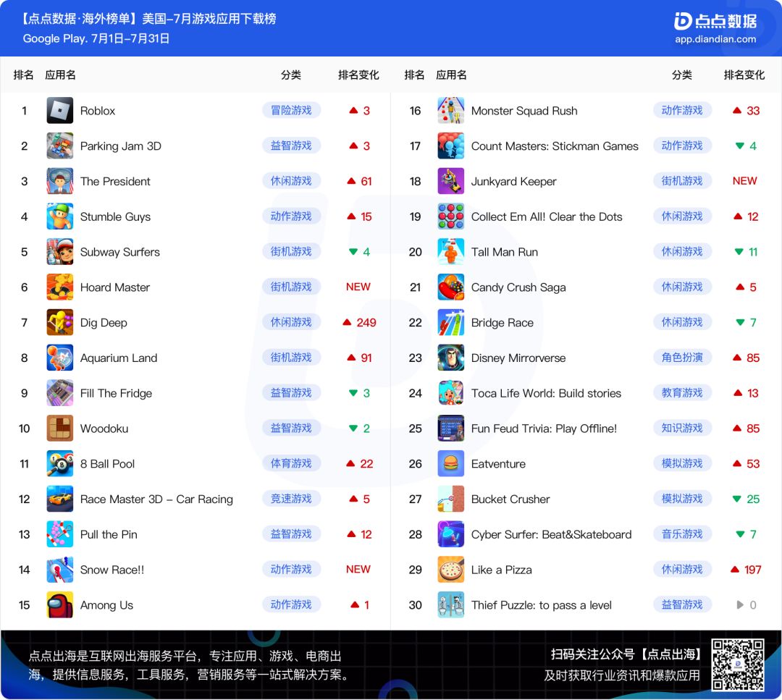Click the NEW label for Hoard Master
The width and height of the screenshot is (782, 700).
pyautogui.click(x=358, y=287)
